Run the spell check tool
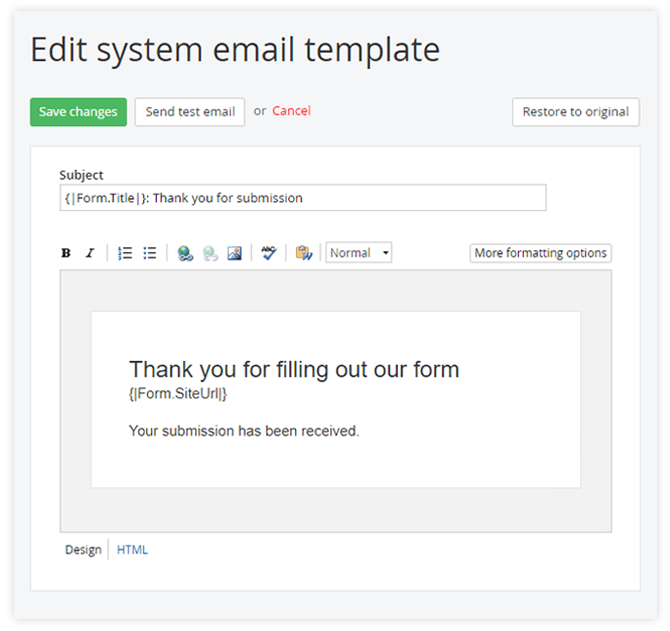 pos(268,253)
